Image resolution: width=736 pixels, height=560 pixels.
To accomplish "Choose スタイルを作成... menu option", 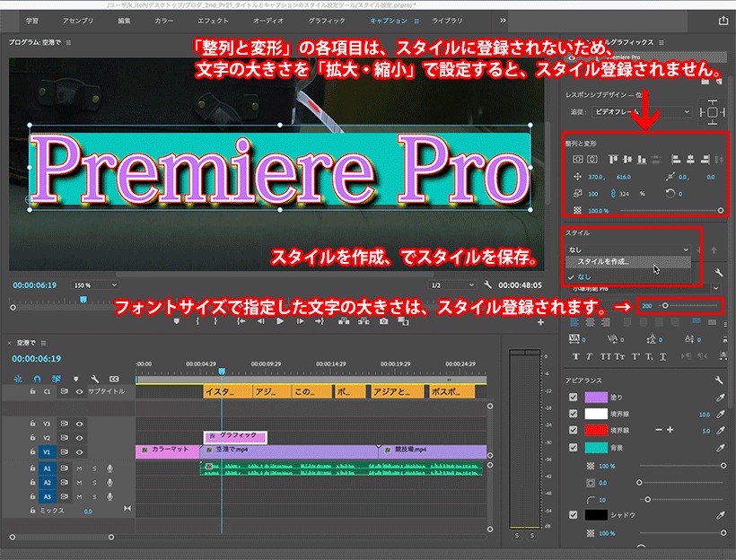I will 628,261.
